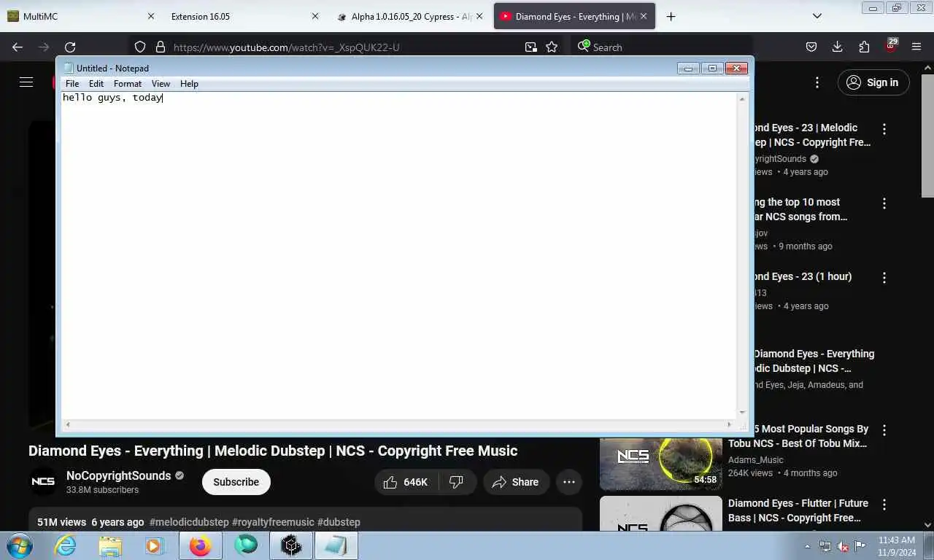Click Notepad horizontal scrollbar right arrow

728,424
